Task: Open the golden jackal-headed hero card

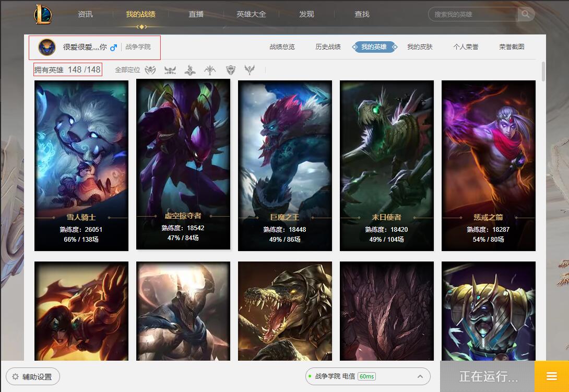Action: [x=489, y=311]
